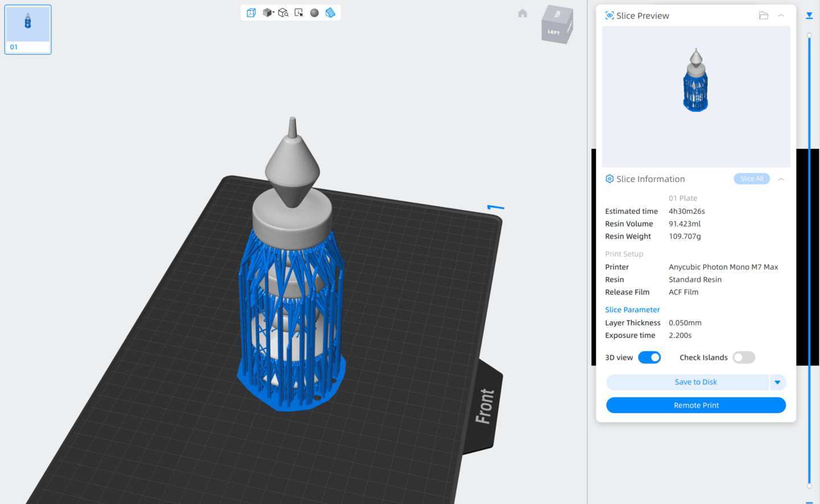Reset the camera with the home icon
The width and height of the screenshot is (820, 504).
pos(523,13)
